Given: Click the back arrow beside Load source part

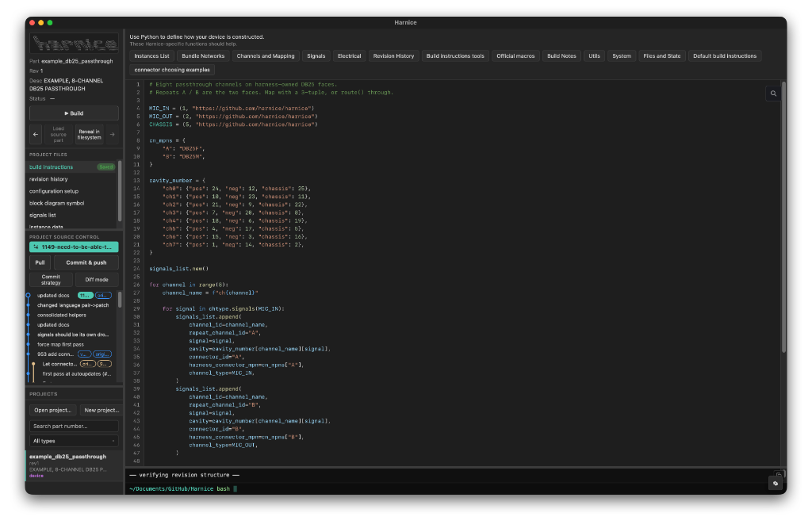Looking at the screenshot, I should pos(36,135).
